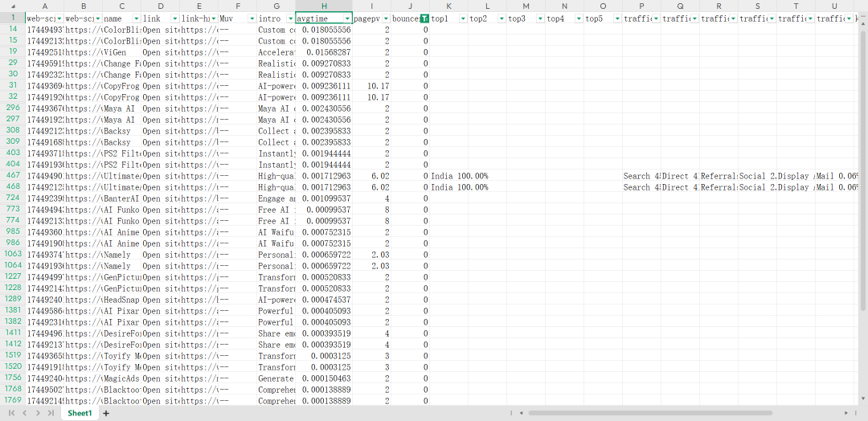Viewport: 868px width, 421px height.
Task: Open the filter dropdown for the top4 column
Action: (x=579, y=18)
